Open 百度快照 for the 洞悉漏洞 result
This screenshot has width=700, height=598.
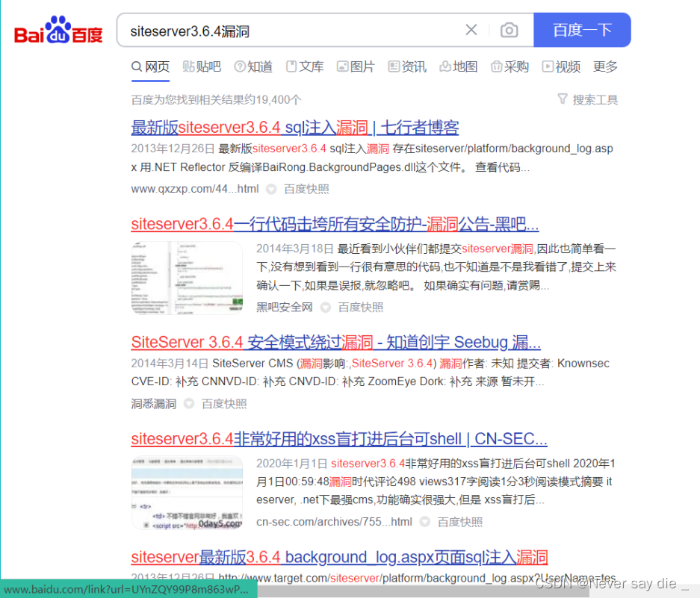[224, 404]
